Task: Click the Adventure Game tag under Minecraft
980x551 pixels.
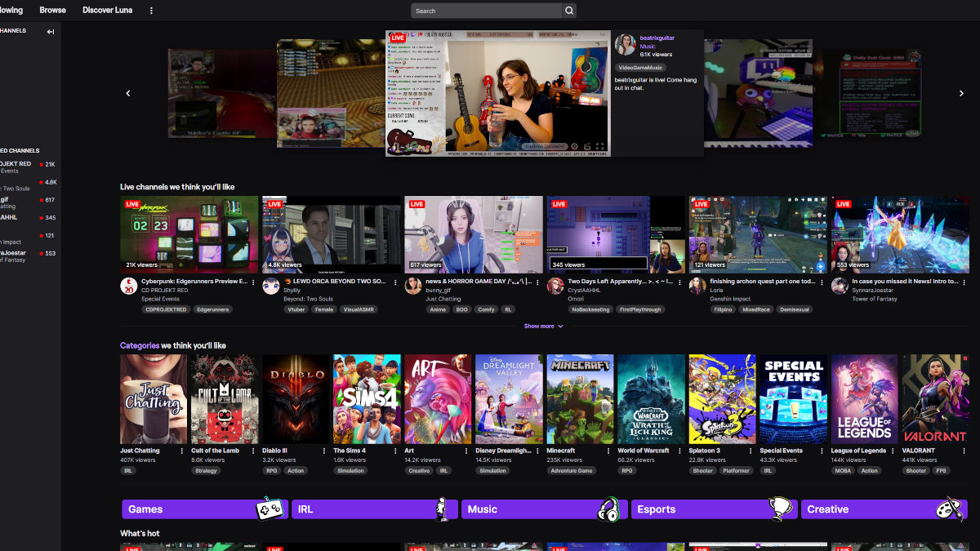Action: point(572,471)
